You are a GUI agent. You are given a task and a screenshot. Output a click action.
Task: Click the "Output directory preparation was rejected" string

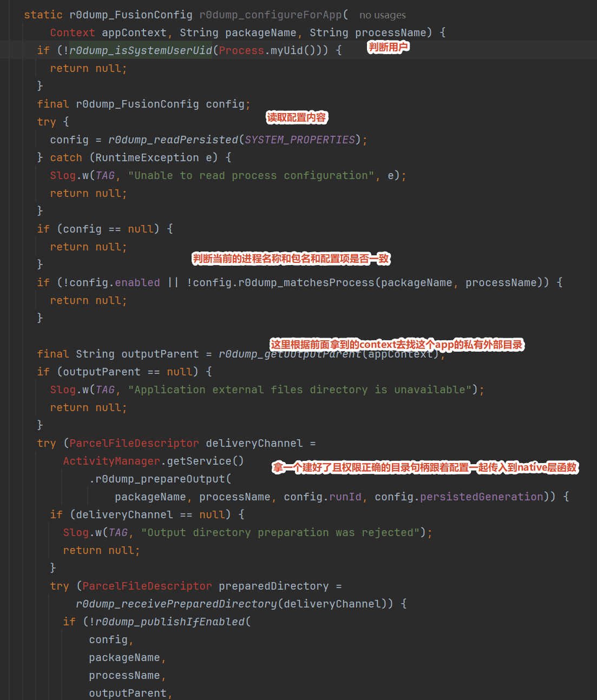pyautogui.click(x=280, y=532)
